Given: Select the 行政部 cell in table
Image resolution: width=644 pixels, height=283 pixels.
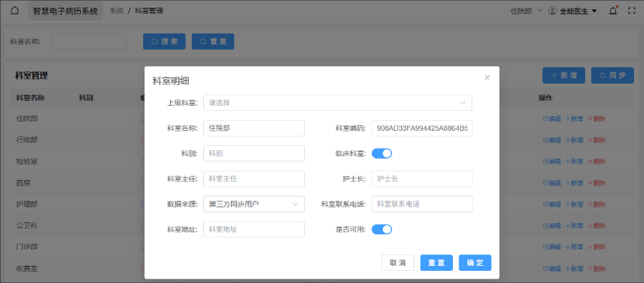Looking at the screenshot, I should (27, 140).
